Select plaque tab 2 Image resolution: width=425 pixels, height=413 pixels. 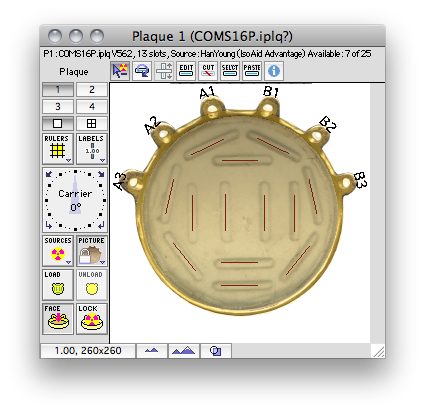[92, 90]
